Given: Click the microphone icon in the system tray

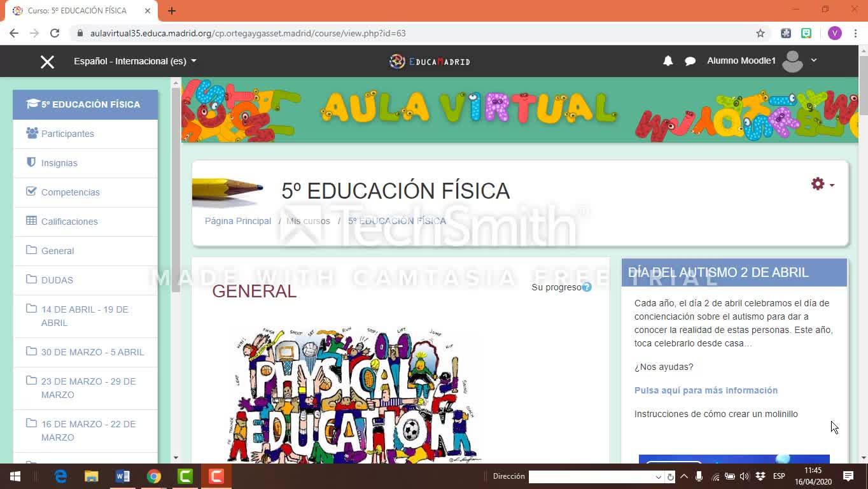Looking at the screenshot, I should [699, 476].
